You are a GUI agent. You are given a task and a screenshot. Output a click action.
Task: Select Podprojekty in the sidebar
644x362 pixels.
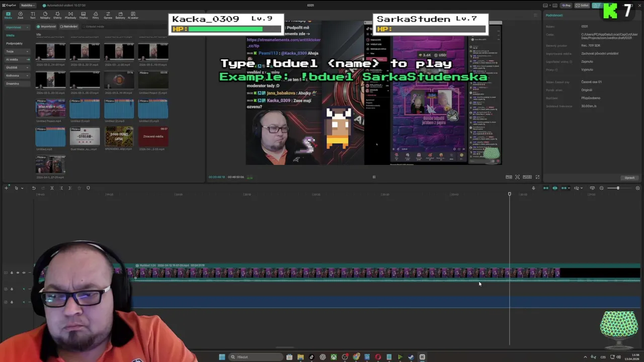(x=15, y=43)
